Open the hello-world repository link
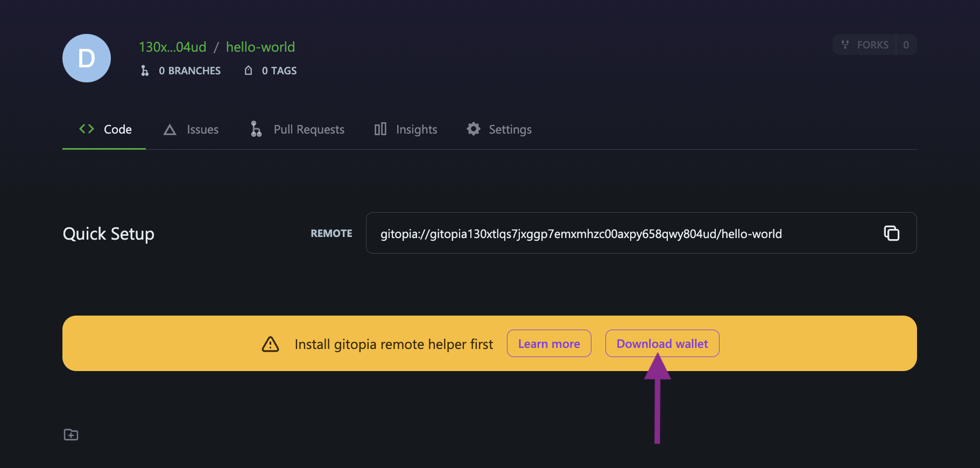 pos(260,47)
